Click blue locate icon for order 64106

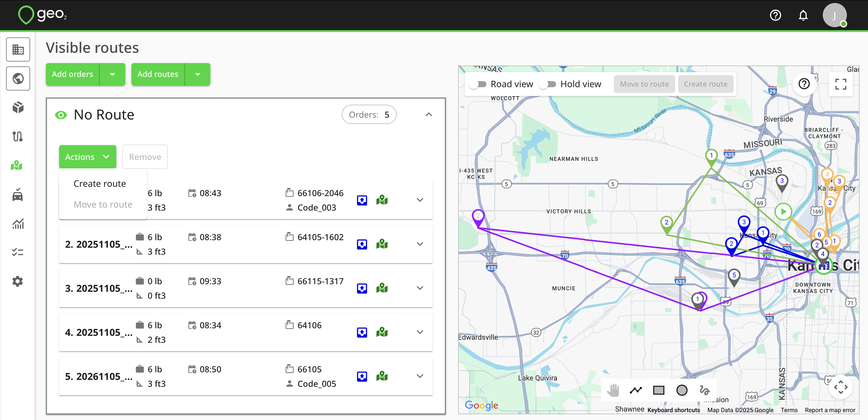[362, 332]
